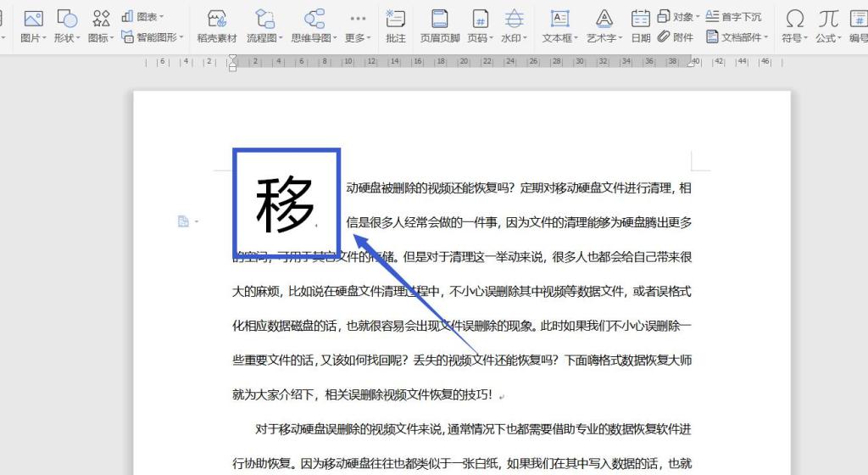Click the 页眉页脚 header footer icon
This screenshot has height=475, width=868.
[440, 20]
